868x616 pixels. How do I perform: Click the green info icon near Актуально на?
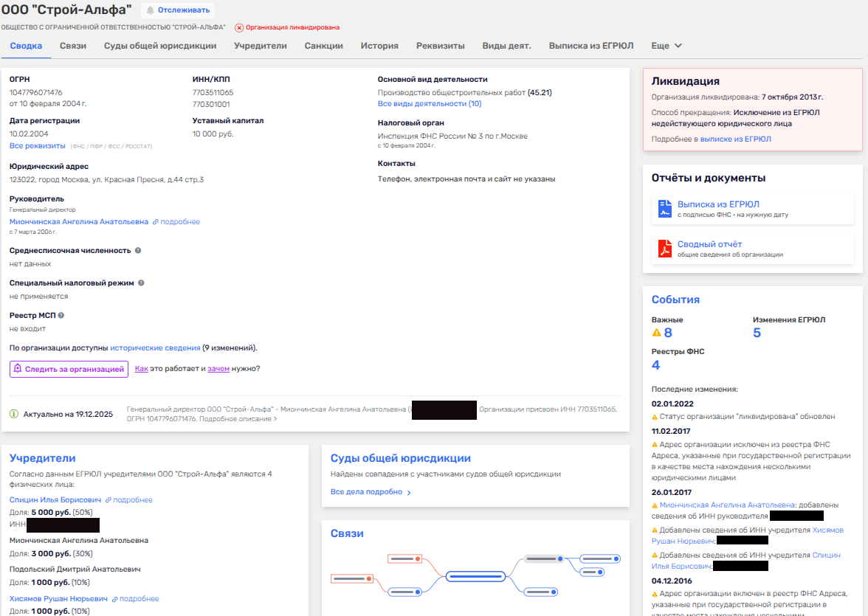14,415
